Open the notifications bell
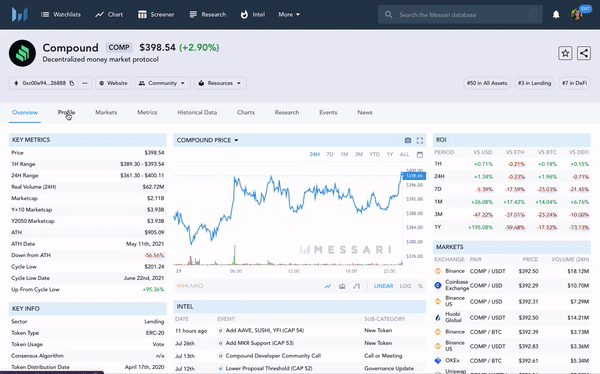Image resolution: width=600 pixels, height=374 pixels. pos(556,15)
